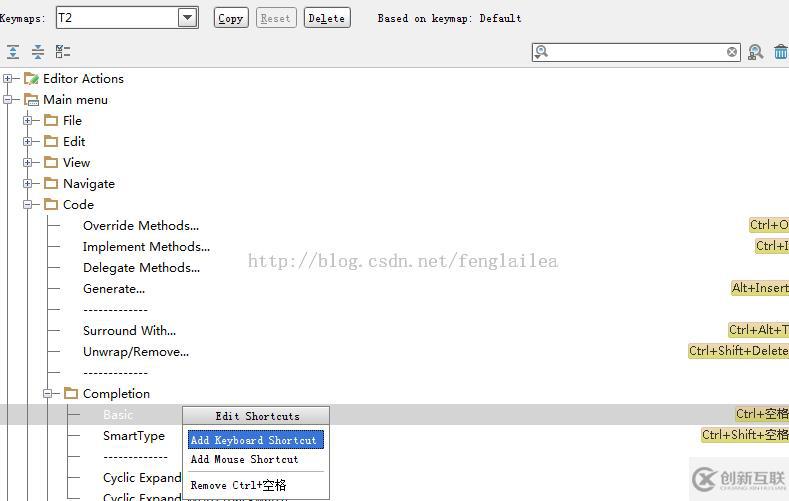Click the Ctrl+Alt+T shortcut badge

pos(758,329)
